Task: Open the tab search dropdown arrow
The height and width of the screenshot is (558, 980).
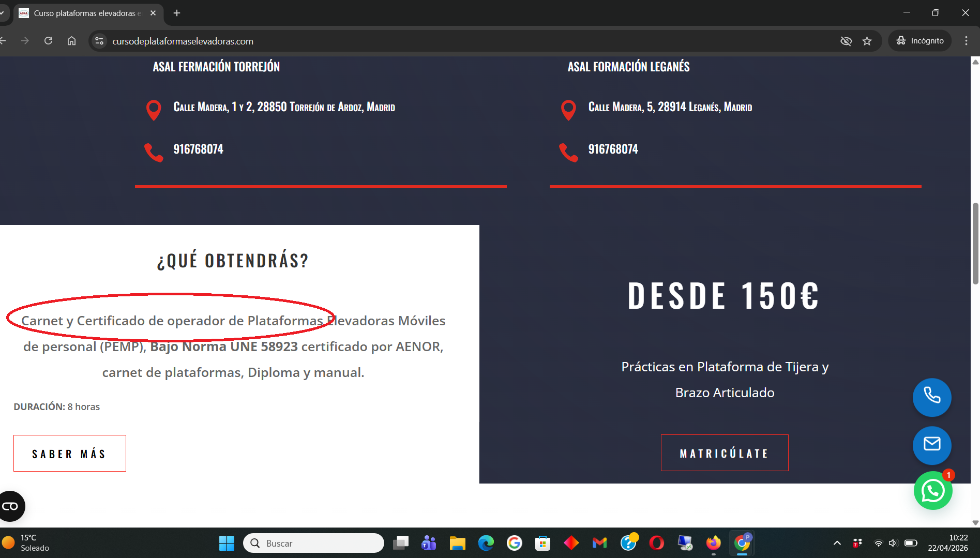Action: click(x=3, y=13)
